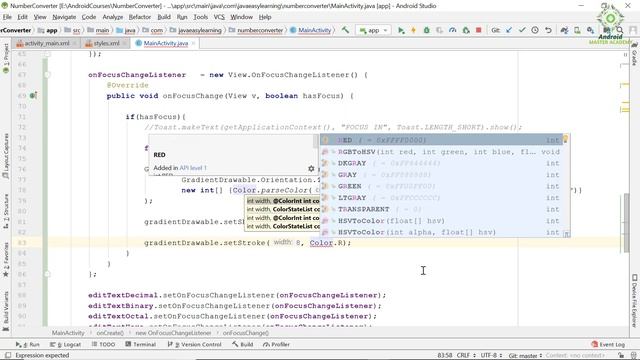640x360 pixels.
Task: Start debugging with the bug icon
Action: tap(427, 30)
